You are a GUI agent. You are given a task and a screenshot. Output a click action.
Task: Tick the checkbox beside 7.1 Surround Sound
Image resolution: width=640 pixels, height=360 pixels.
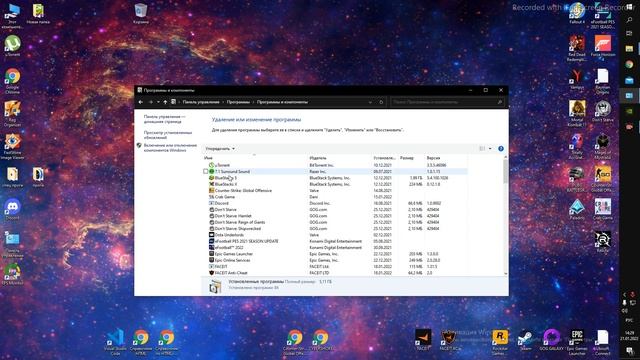click(205, 171)
